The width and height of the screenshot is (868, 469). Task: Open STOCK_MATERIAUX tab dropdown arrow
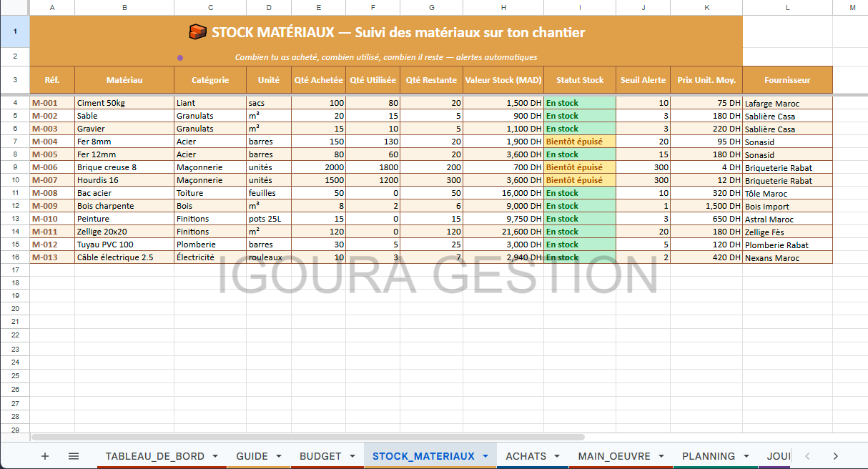click(485, 456)
